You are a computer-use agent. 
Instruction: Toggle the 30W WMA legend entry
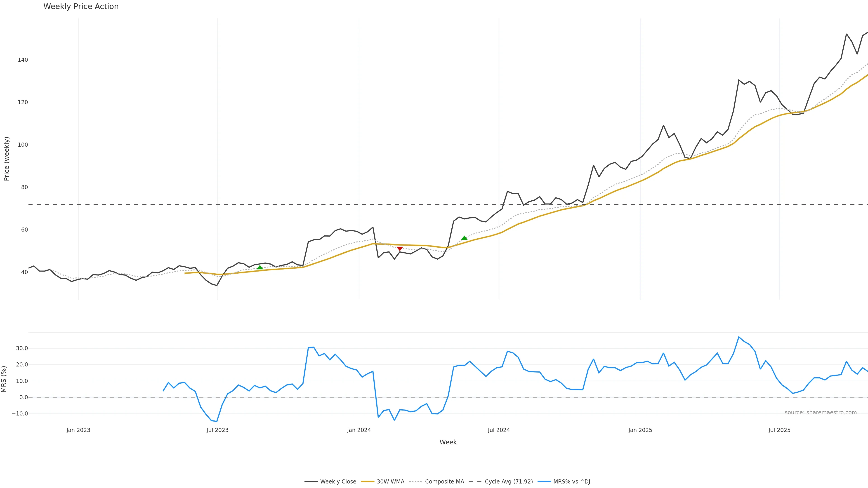coord(390,482)
